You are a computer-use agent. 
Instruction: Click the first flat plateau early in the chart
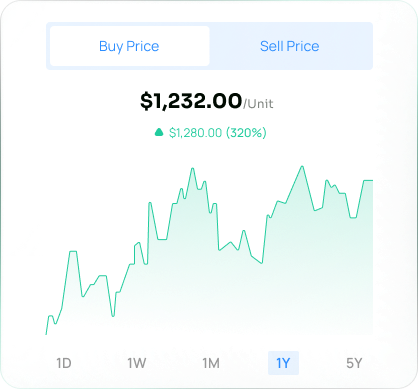click(73, 252)
